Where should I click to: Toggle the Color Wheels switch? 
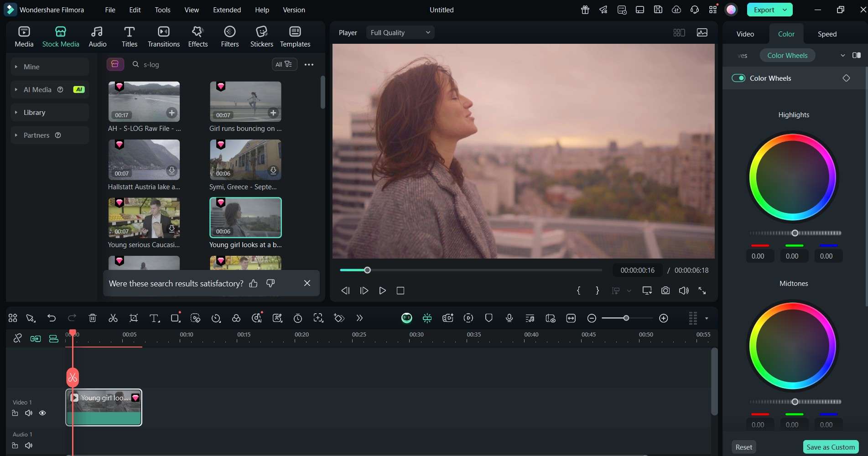738,78
